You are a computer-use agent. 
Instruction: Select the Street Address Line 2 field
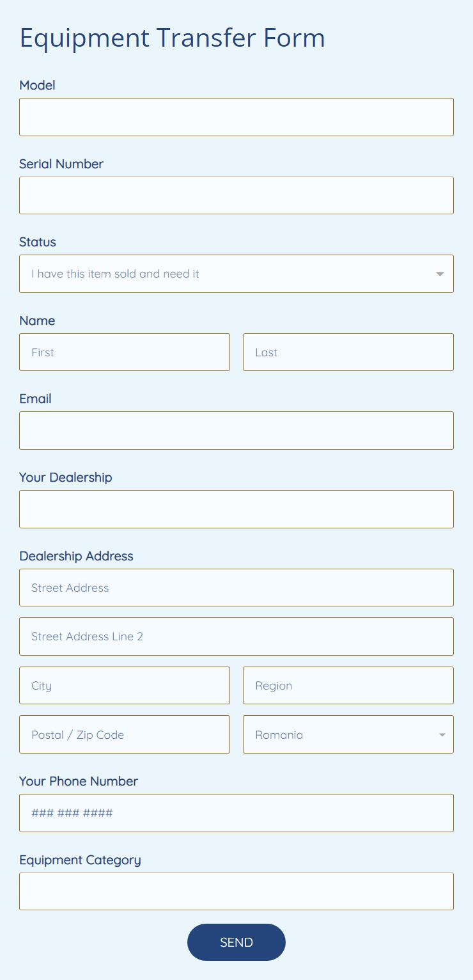(x=236, y=636)
